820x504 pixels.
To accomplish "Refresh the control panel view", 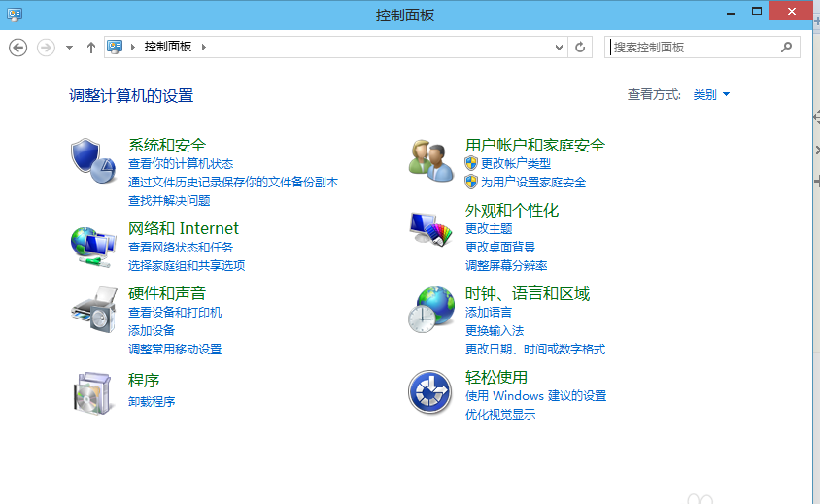I will pyautogui.click(x=580, y=47).
